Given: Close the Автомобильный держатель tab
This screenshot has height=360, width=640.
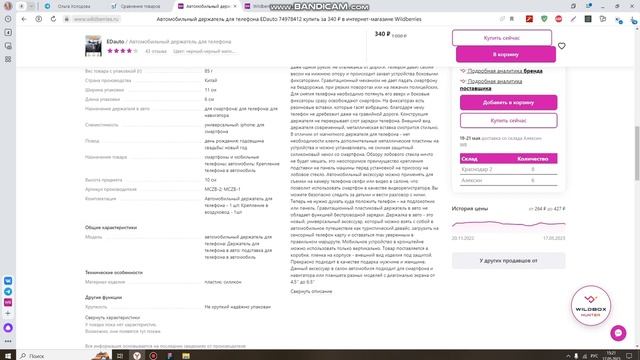Looking at the screenshot, I should (x=235, y=6).
